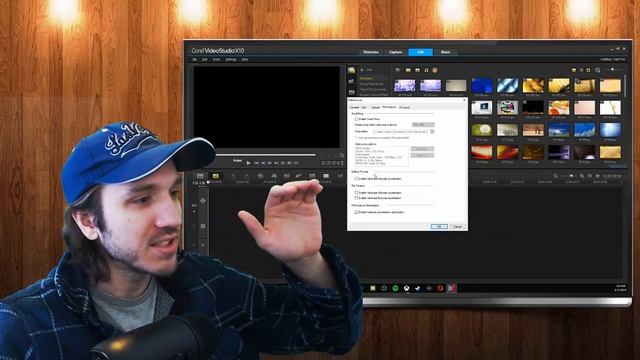The width and height of the screenshot is (640, 360).
Task: Open Steam from the taskbar
Action: tap(418, 288)
